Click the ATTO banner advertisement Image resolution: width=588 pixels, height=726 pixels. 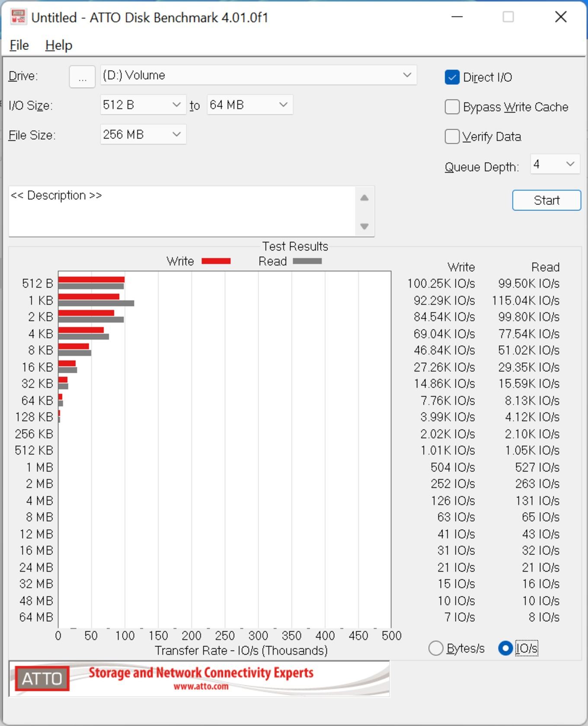[x=199, y=678]
